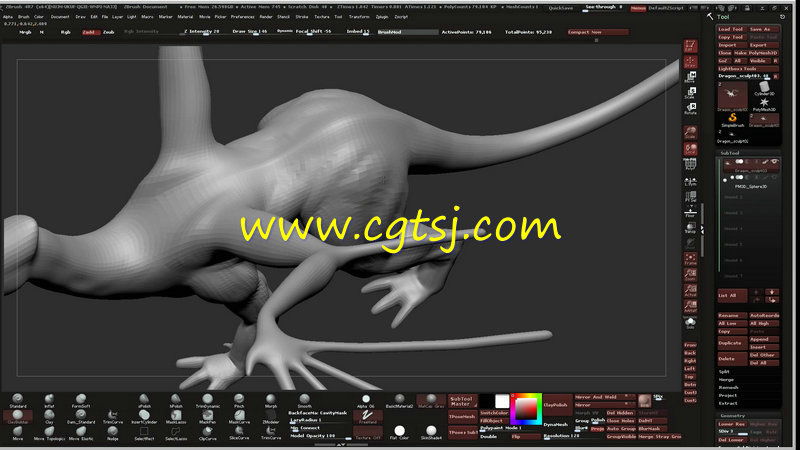Select the Cylinder3D tool thumbnail
Viewport: 800px width, 450px height.
point(764,89)
